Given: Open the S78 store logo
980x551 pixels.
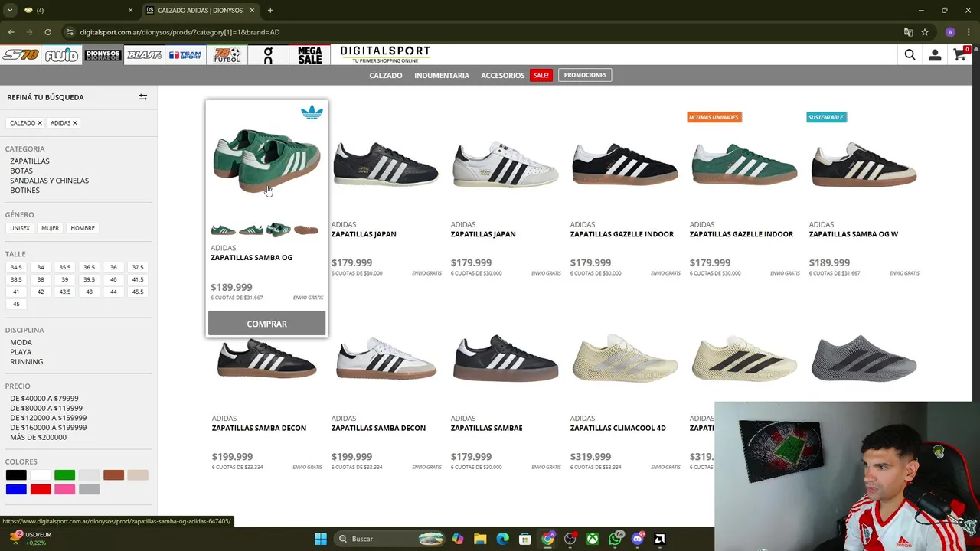Looking at the screenshot, I should [x=21, y=55].
